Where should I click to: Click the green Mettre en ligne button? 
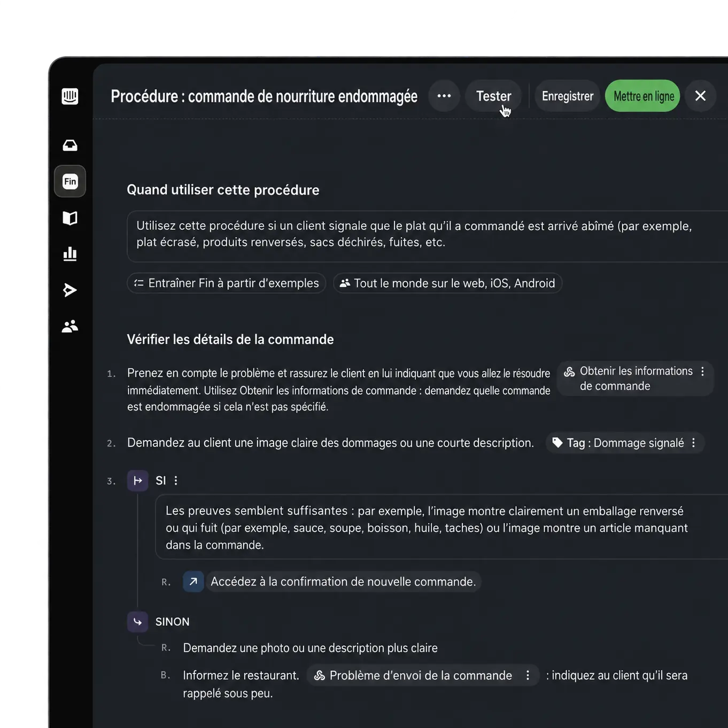pos(643,96)
